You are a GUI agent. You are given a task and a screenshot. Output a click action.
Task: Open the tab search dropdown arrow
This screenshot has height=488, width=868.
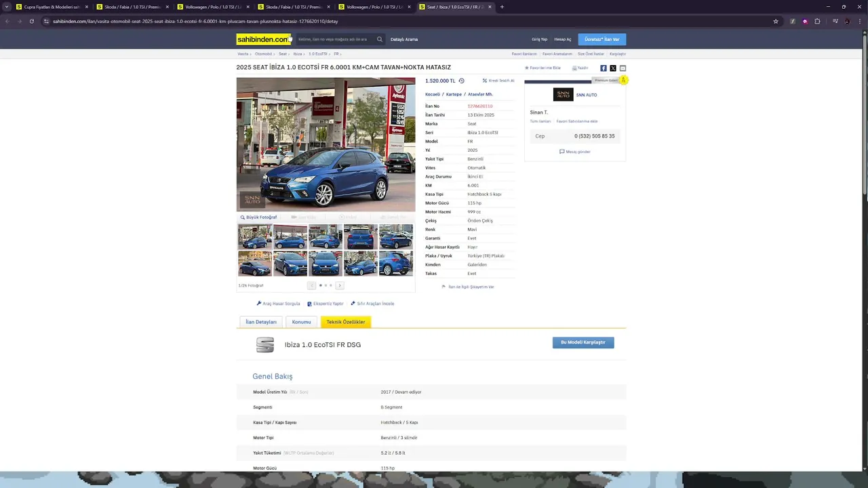[7, 7]
